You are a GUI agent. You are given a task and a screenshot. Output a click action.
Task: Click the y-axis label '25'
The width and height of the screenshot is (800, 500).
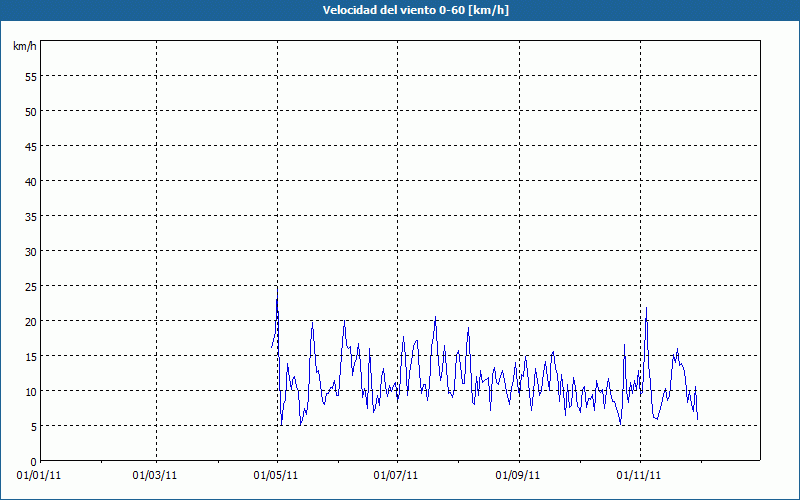pyautogui.click(x=31, y=287)
